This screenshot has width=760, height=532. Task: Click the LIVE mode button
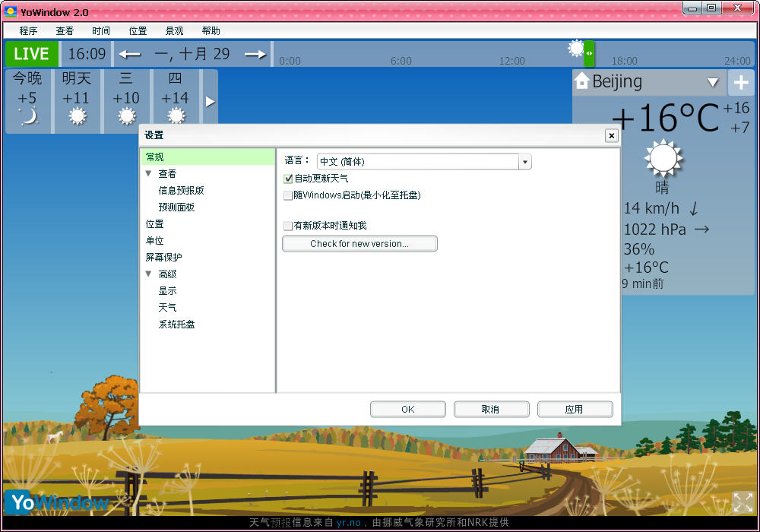pyautogui.click(x=31, y=54)
